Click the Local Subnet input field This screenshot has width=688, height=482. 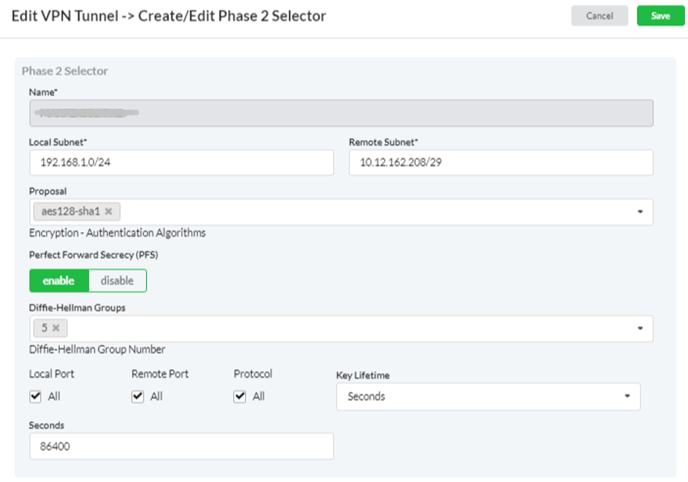[x=181, y=163]
